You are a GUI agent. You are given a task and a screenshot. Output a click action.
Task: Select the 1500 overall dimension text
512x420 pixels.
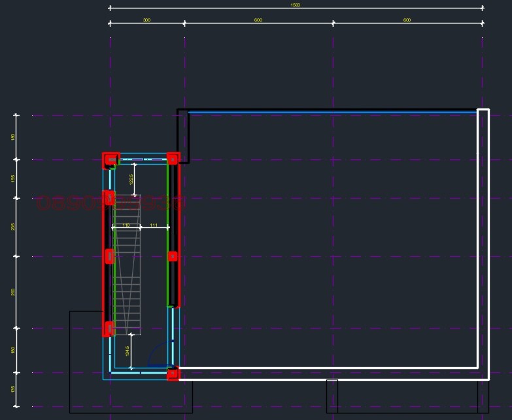pos(296,5)
